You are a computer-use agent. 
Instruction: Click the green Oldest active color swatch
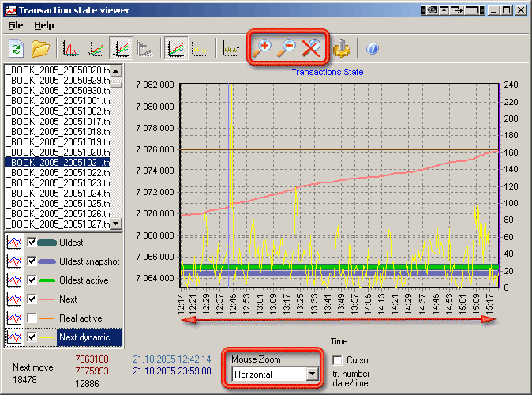[47, 280]
